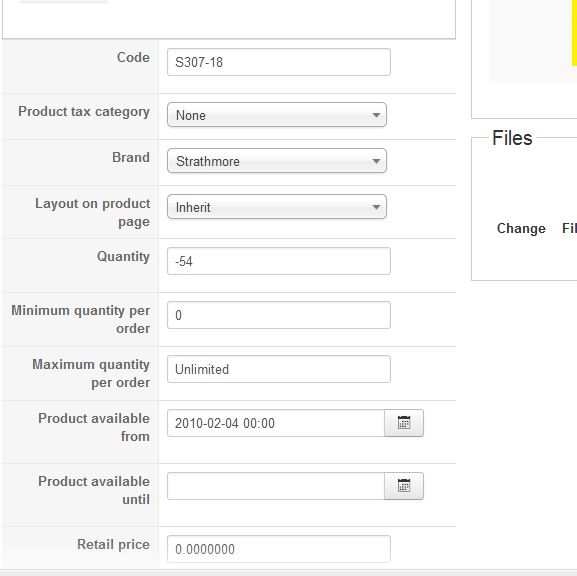Image resolution: width=577 pixels, height=576 pixels.
Task: Open calendar picker for Product available from
Action: [404, 423]
